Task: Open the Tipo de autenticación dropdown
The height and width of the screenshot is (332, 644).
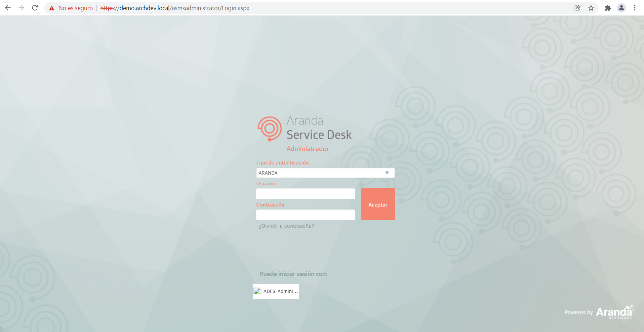Action: click(x=325, y=173)
